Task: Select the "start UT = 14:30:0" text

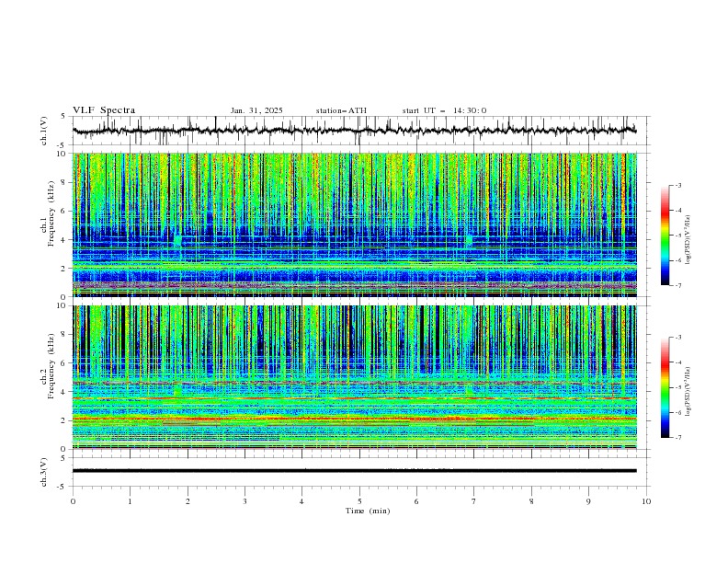Action: [x=444, y=110]
